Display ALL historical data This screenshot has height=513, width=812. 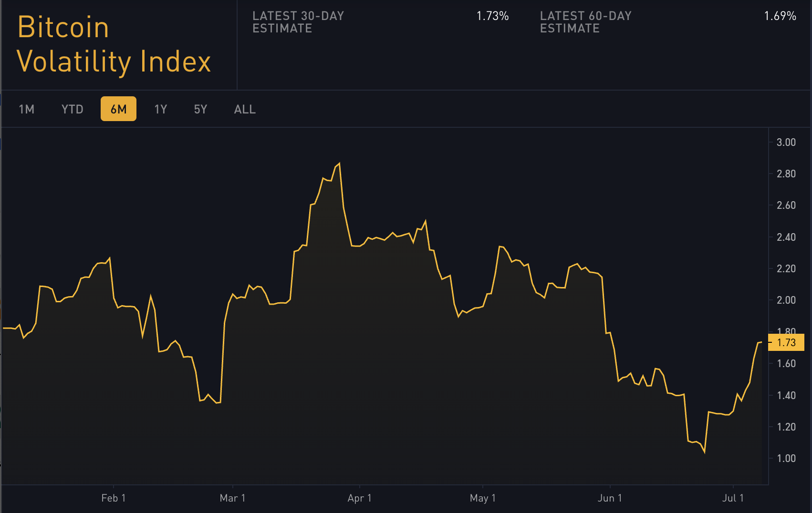click(245, 109)
